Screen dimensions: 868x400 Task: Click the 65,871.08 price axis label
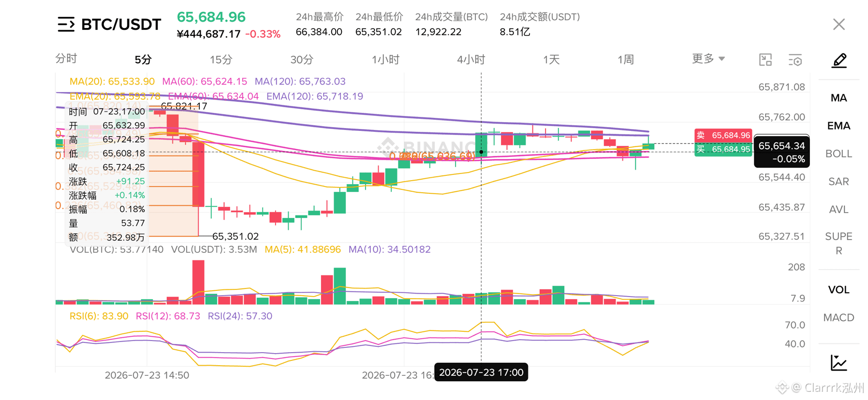[x=781, y=87]
